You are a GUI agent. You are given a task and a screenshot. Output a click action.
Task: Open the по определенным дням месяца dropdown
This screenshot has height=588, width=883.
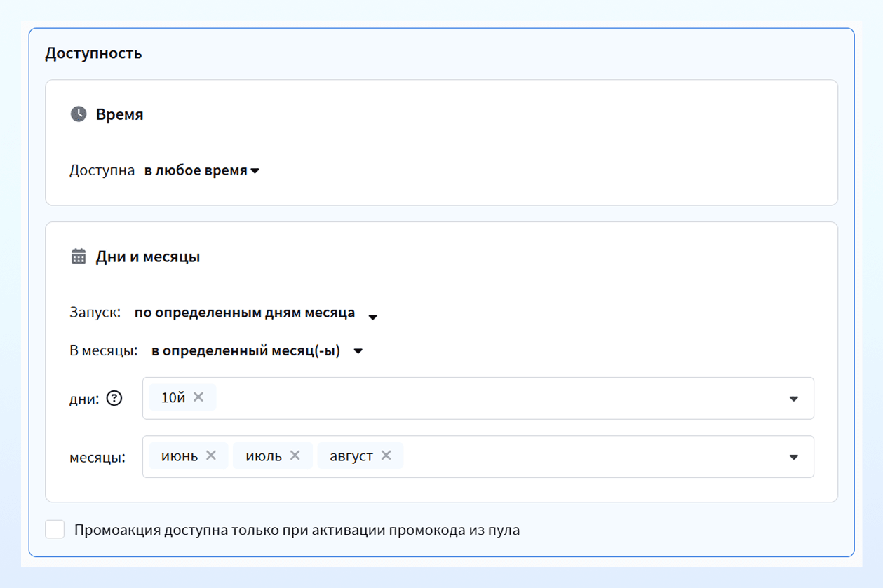click(x=256, y=313)
